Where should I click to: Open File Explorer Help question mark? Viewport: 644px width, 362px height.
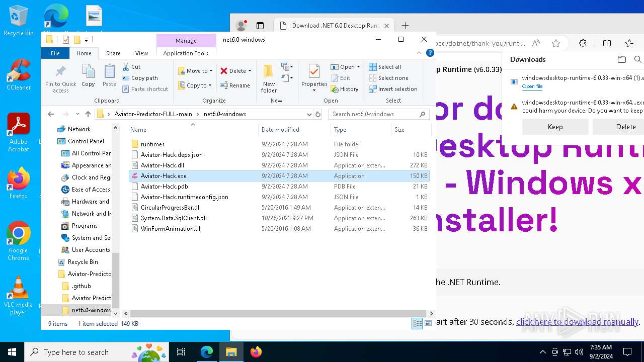click(430, 53)
